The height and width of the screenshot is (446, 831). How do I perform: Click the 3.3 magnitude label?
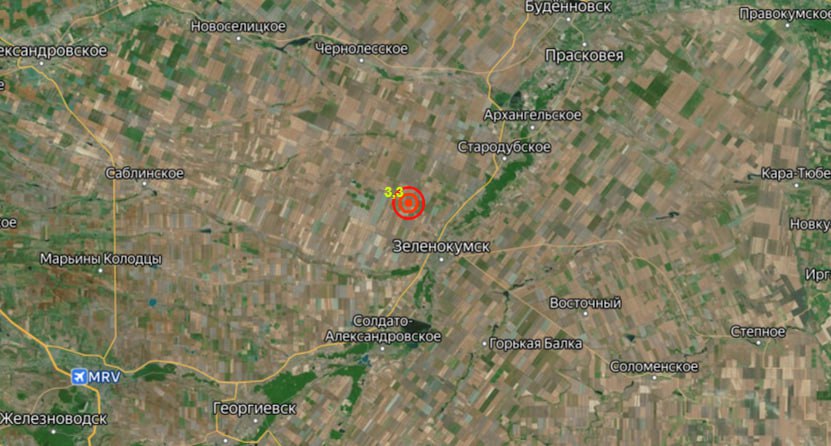click(x=394, y=192)
